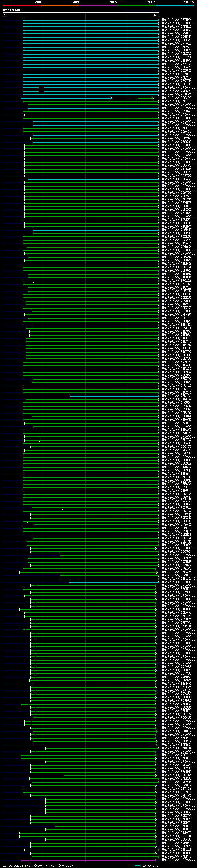Select the UniRef100_O42646 entry

176,243
